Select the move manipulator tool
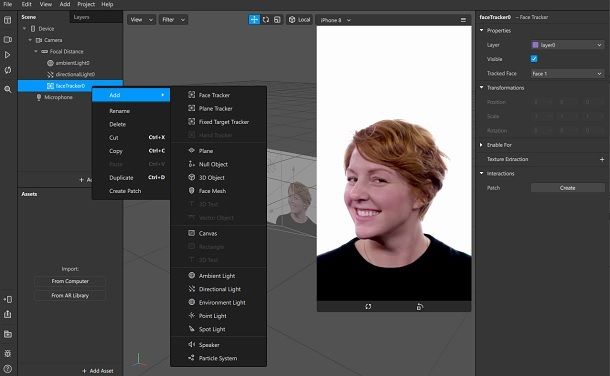The image size is (610, 376). tap(254, 19)
